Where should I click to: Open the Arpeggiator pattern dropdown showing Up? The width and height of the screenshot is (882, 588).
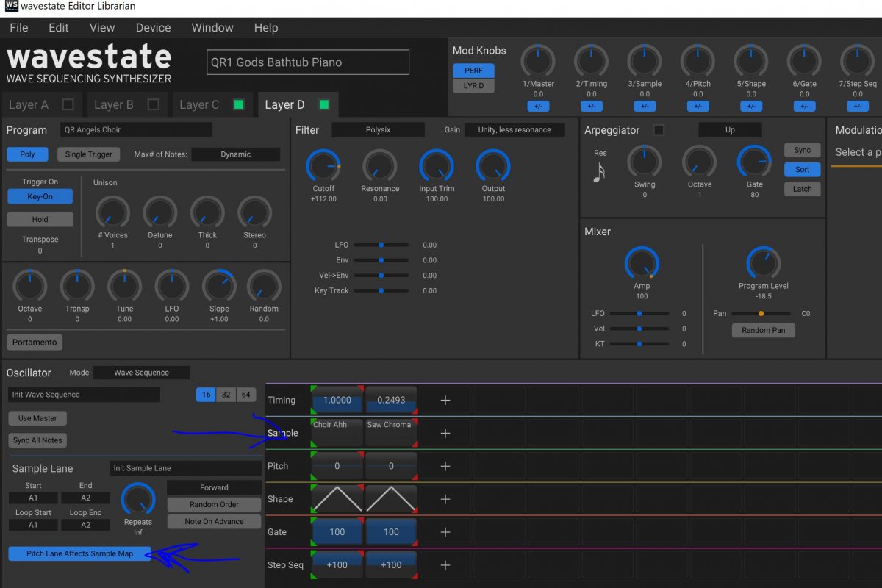pos(730,130)
